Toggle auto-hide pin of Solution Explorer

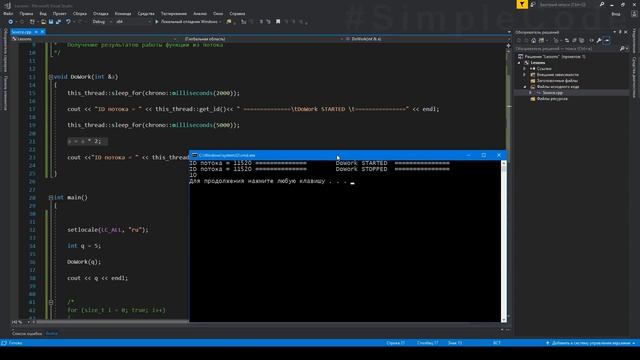620,32
